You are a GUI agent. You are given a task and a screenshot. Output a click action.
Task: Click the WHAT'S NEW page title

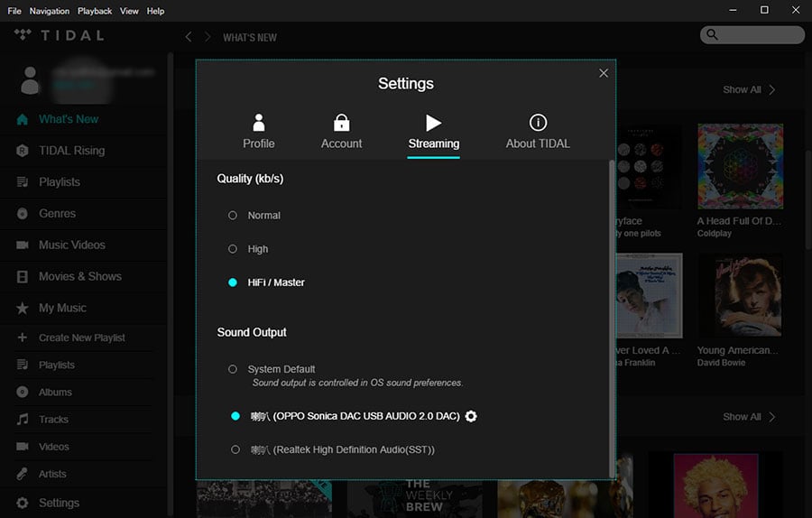pos(250,37)
